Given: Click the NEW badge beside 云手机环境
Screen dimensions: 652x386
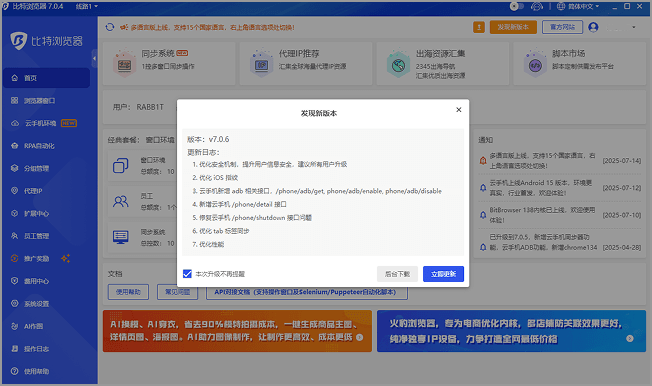Looking at the screenshot, I should pos(69,123).
